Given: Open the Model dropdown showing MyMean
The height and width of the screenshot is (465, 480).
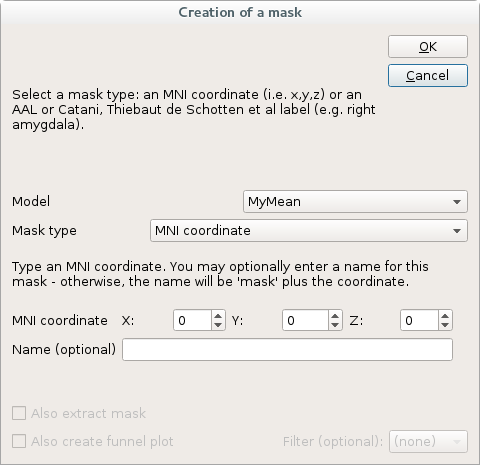Looking at the screenshot, I should (x=355, y=201).
